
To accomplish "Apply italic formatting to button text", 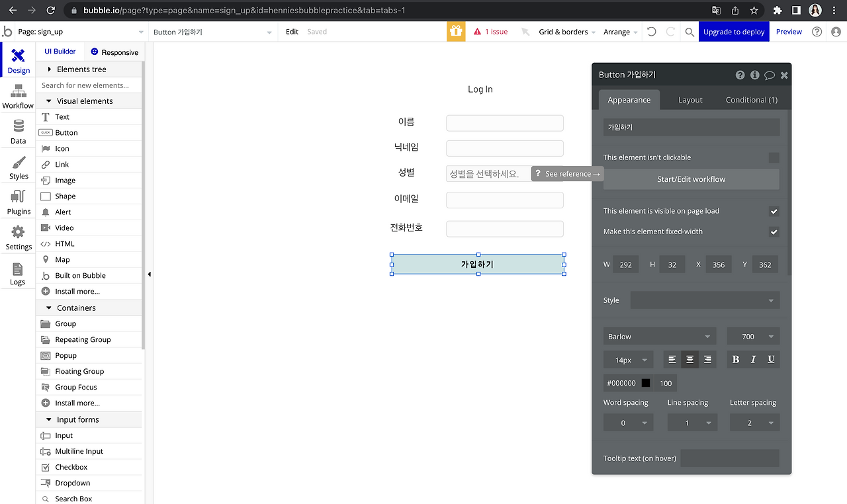I will tap(752, 359).
